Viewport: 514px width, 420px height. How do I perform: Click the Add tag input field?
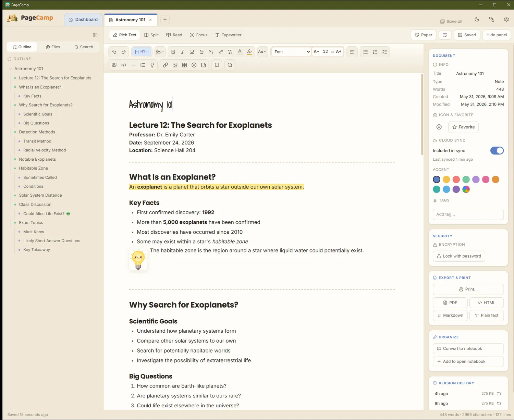pyautogui.click(x=468, y=214)
